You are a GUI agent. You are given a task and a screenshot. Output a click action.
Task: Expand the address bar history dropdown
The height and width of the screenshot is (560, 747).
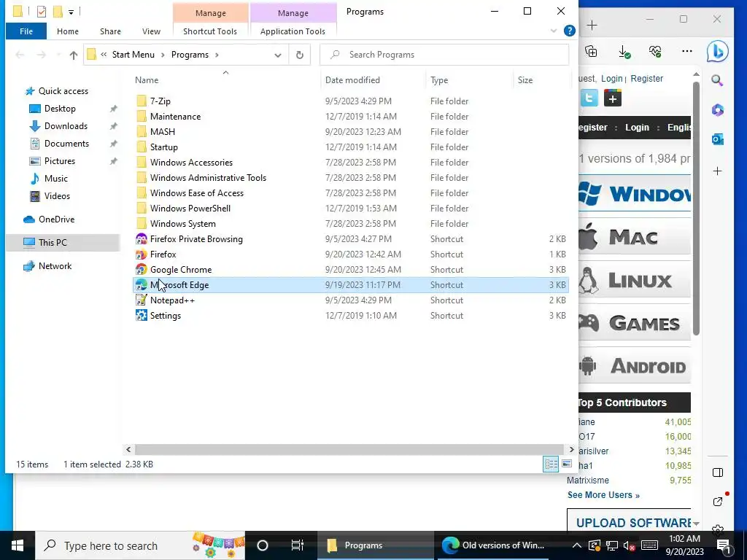pos(278,55)
